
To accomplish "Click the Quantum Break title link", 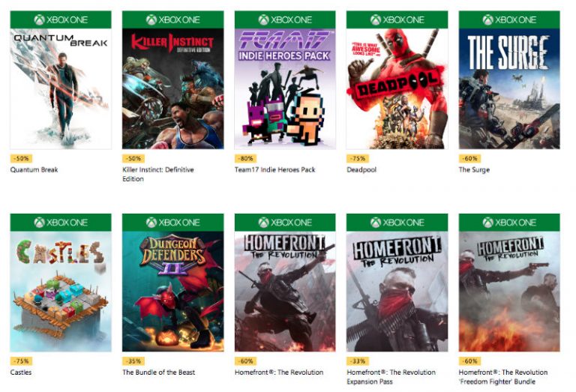I will point(34,170).
